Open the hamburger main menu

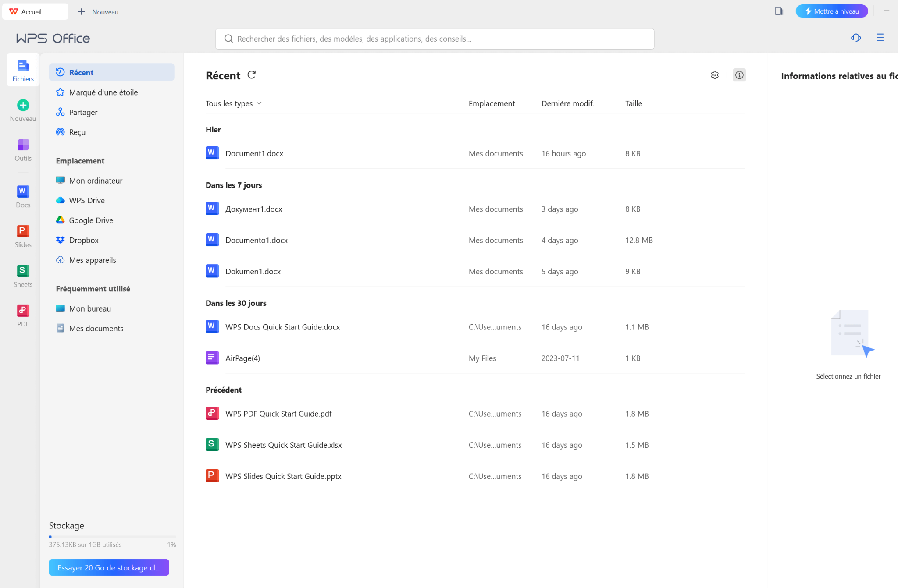coord(880,38)
